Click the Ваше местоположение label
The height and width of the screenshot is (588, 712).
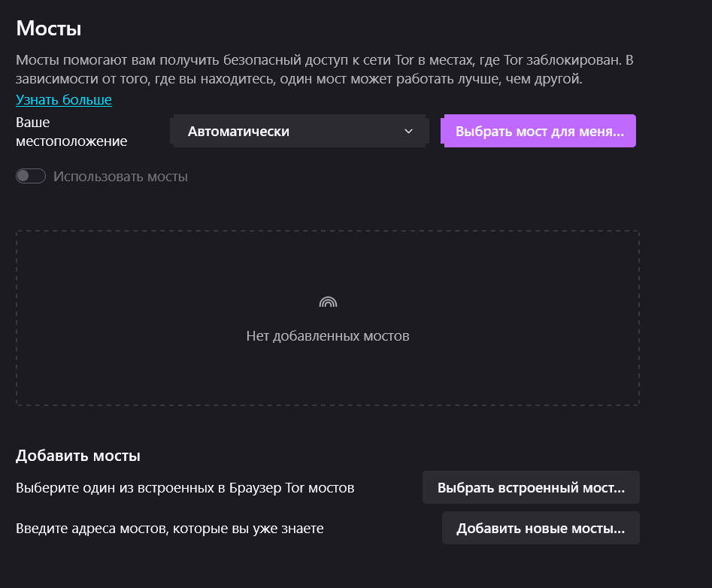(71, 132)
